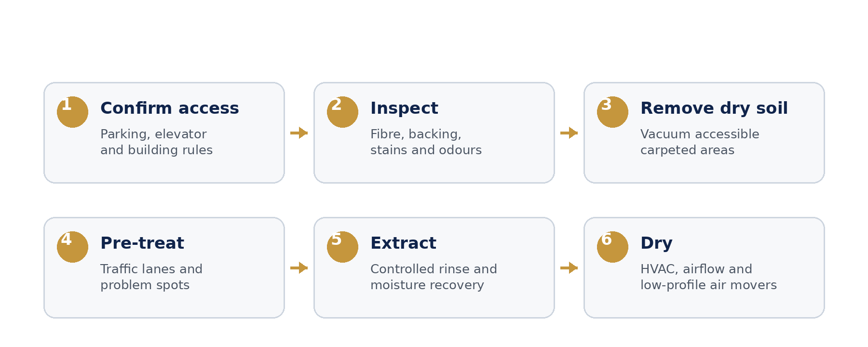
Task: Click the arrow between Pre-treat and Extract
Action: tap(299, 267)
